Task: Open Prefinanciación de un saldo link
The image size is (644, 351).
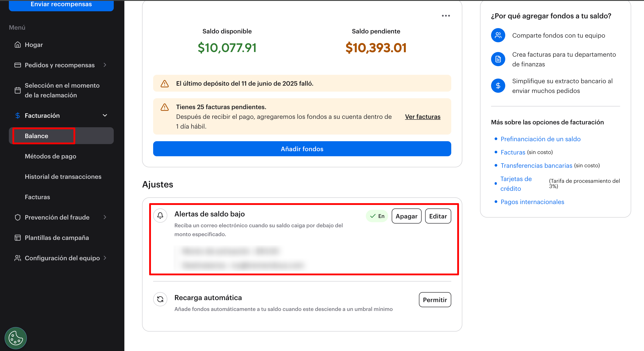Action: tap(540, 139)
